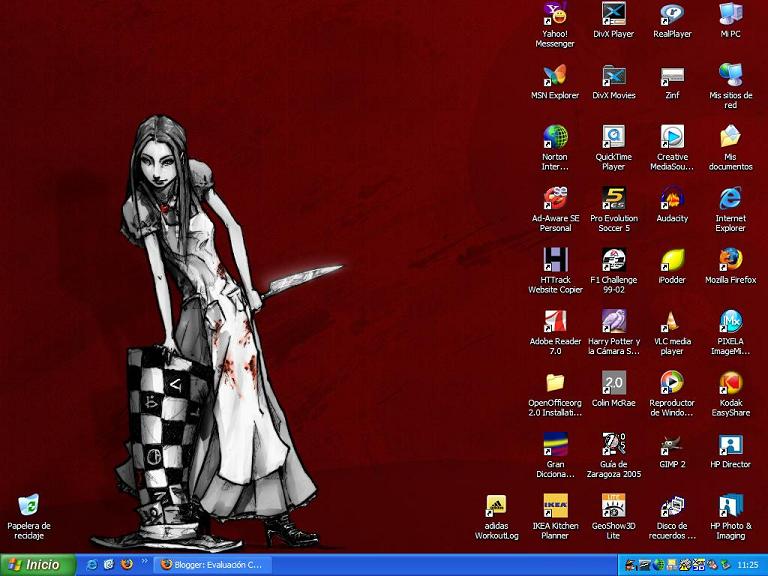Launch Kodak EasyShare shortcut
Screen dimensions: 768x576
(730, 383)
